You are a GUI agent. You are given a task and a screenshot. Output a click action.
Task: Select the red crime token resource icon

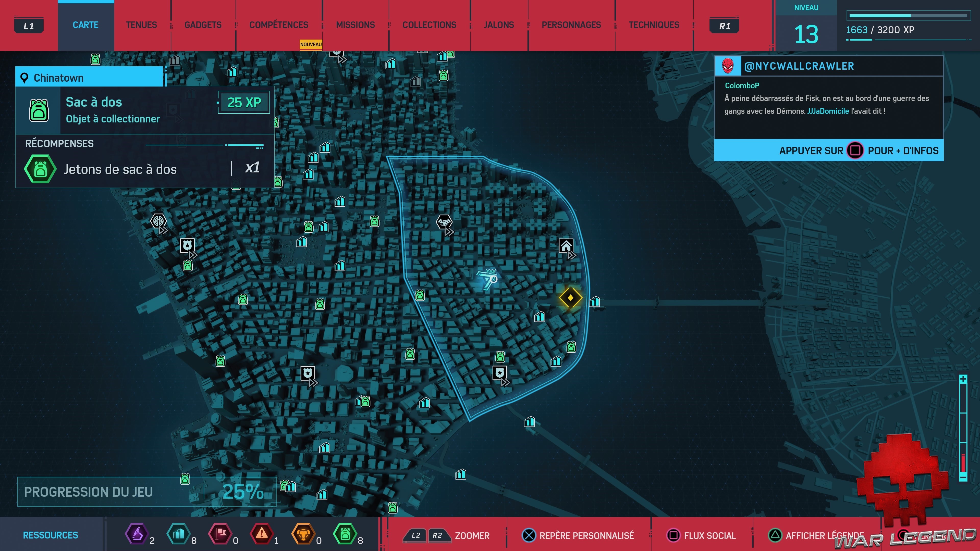pyautogui.click(x=262, y=534)
